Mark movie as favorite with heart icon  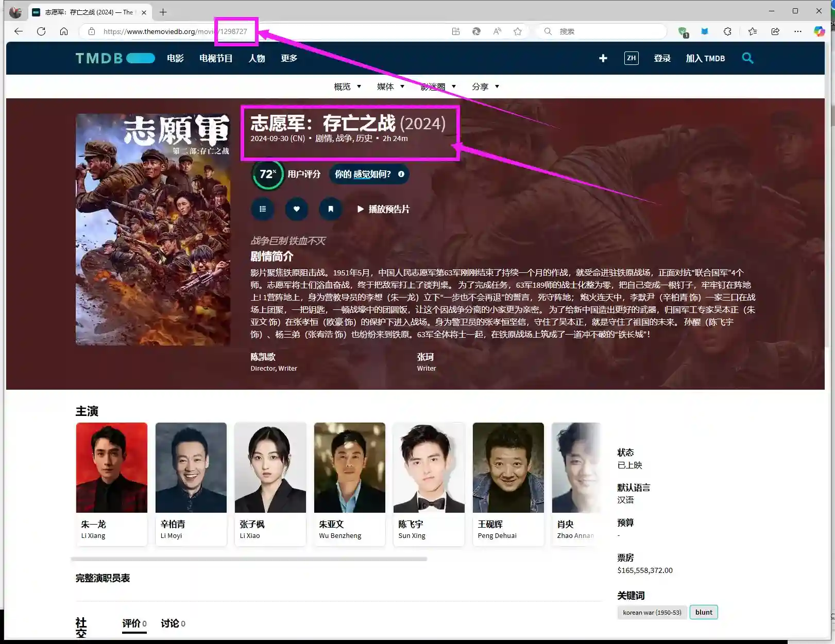point(296,209)
